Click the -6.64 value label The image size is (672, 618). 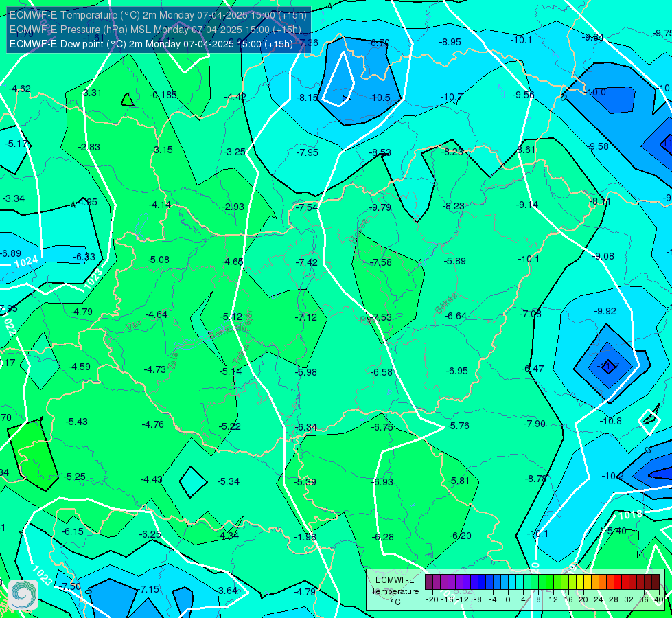point(456,316)
